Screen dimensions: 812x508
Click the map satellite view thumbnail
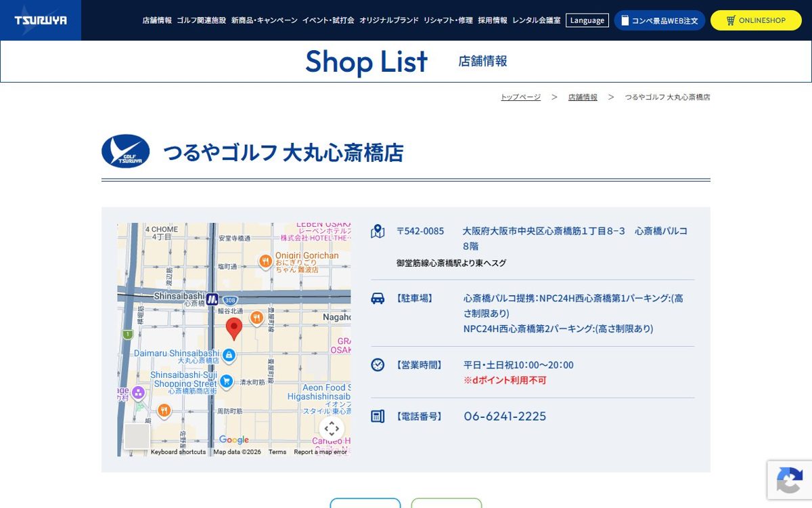coord(137,436)
